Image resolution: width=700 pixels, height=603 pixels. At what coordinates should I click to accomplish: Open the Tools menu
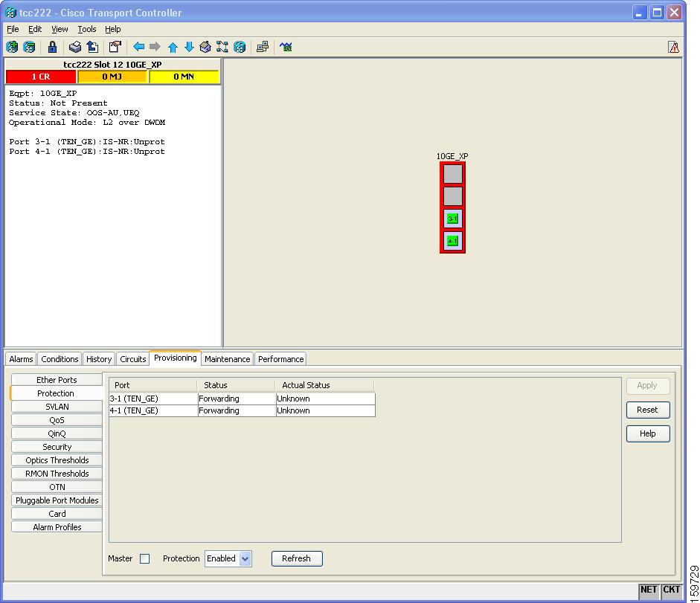coord(86,29)
